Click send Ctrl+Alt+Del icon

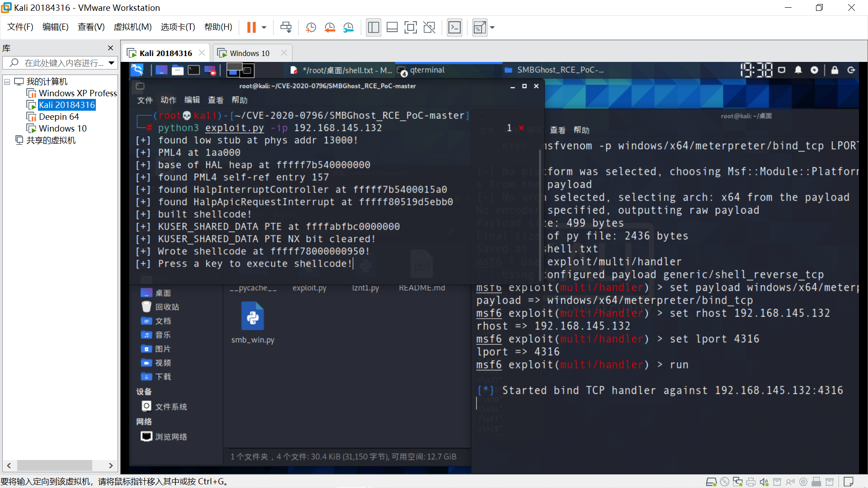tap(286, 28)
